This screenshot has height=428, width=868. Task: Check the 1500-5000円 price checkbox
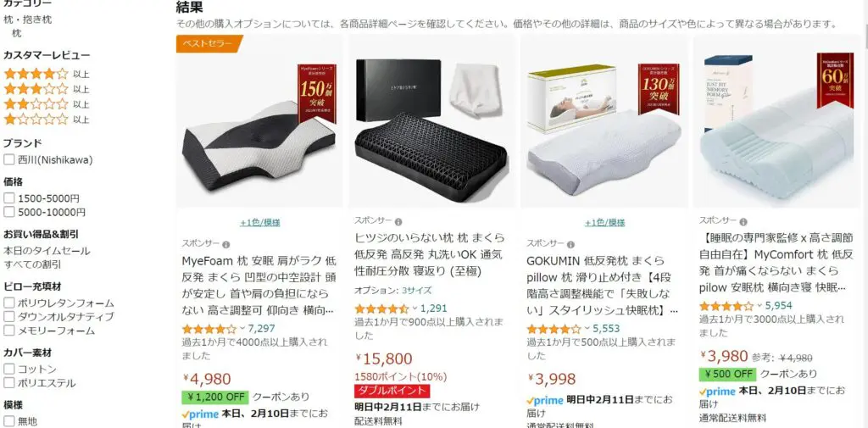click(x=8, y=198)
